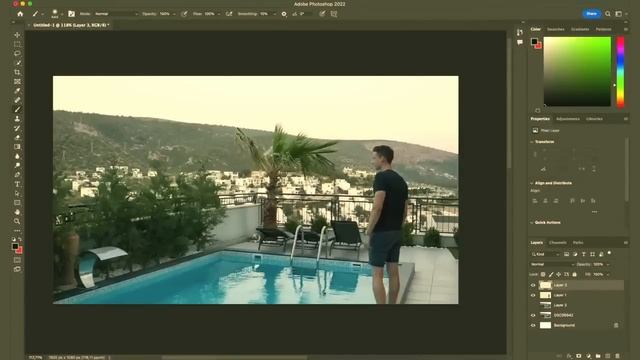Viewport: 640px width, 360px height.
Task: Switch to the Channels tab
Action: coord(558,243)
